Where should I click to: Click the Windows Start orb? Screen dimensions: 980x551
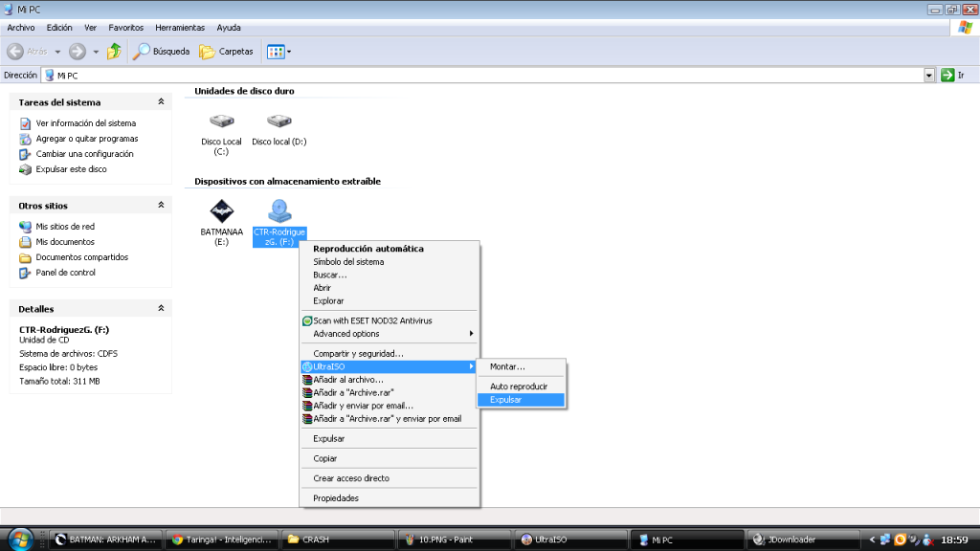click(20, 540)
